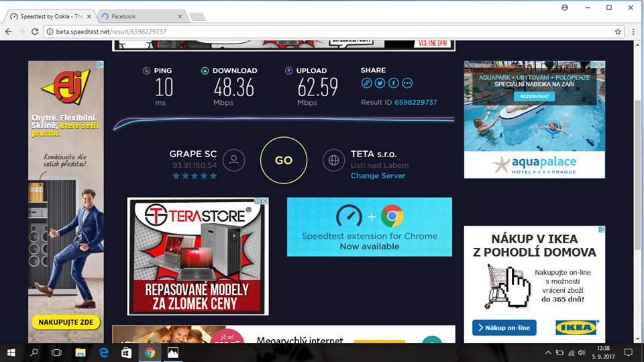Click the download arrow icon
Screen dimensions: 644x362
205,71
